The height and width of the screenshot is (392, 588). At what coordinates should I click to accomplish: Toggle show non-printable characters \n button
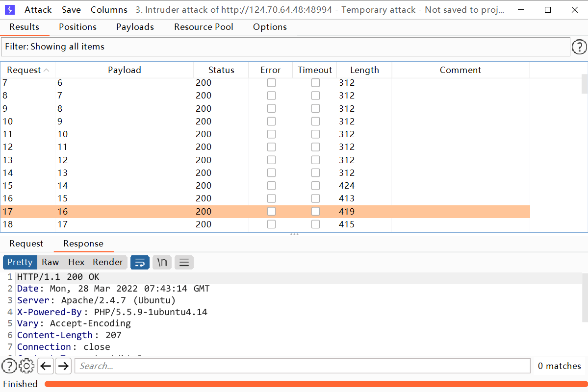(x=162, y=262)
